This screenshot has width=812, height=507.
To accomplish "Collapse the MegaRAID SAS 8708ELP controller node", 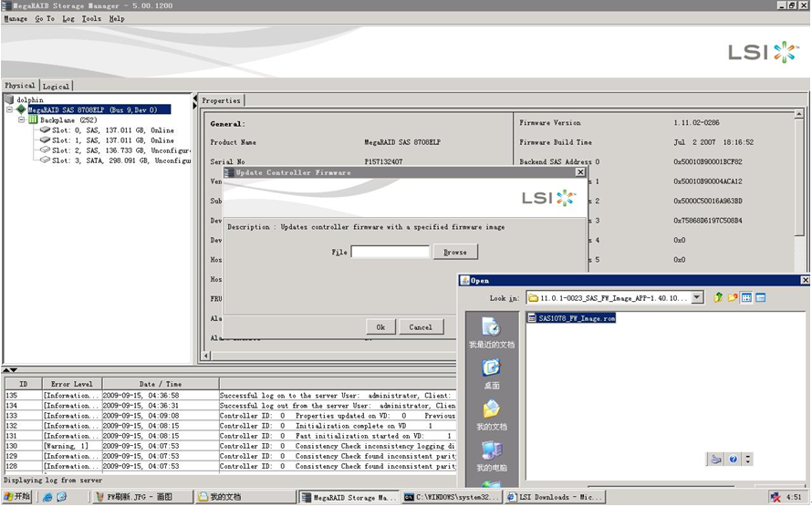I will click(10, 109).
